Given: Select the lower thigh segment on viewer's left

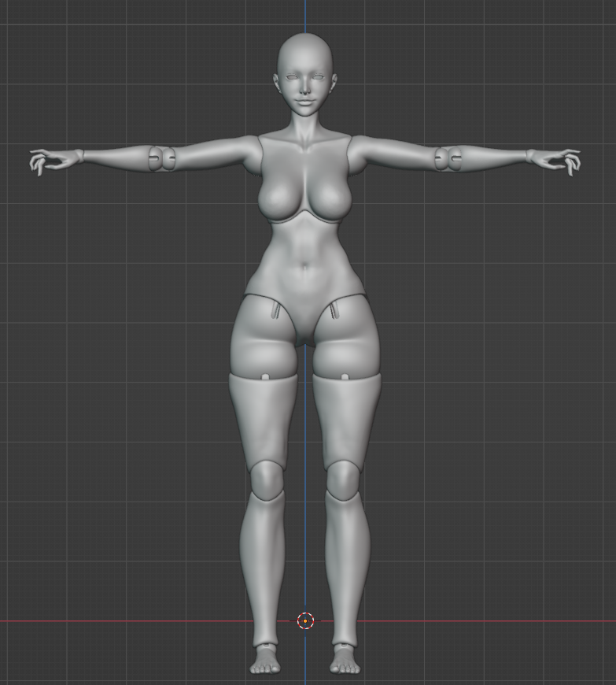Looking at the screenshot, I should click(264, 421).
